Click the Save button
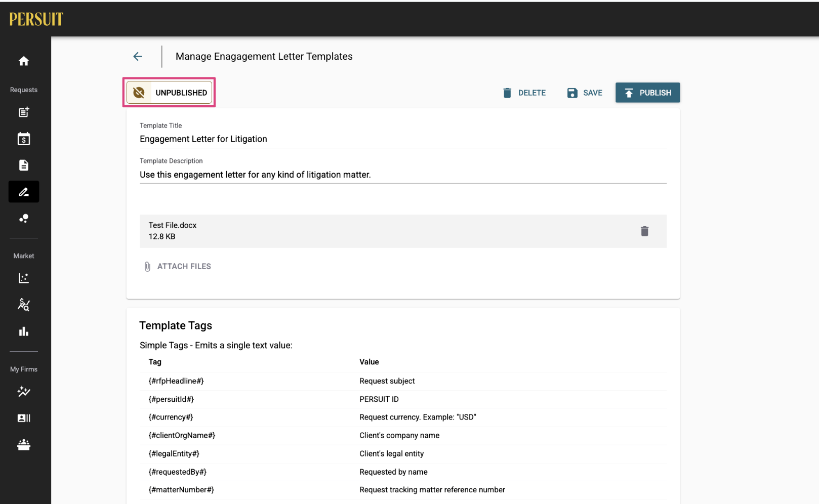The height and width of the screenshot is (504, 819). pos(585,93)
